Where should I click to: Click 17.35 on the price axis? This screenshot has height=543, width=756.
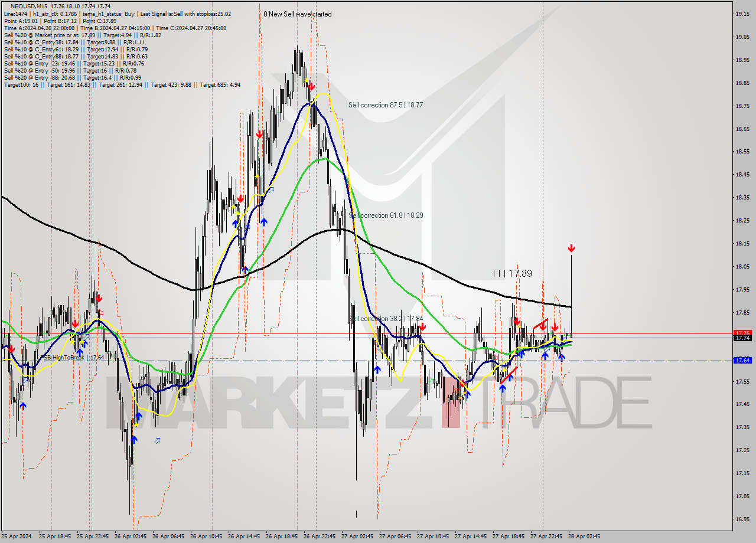[742, 427]
